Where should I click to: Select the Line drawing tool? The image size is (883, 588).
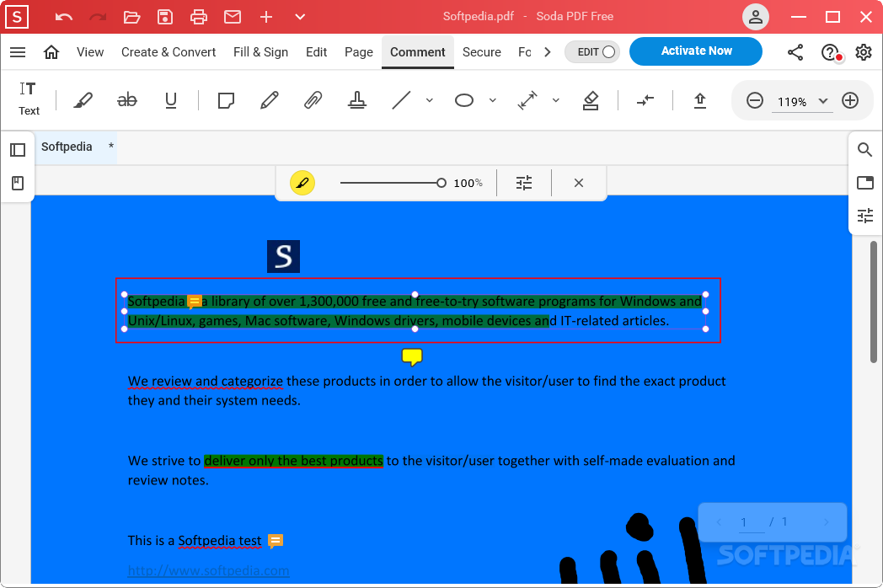[401, 101]
